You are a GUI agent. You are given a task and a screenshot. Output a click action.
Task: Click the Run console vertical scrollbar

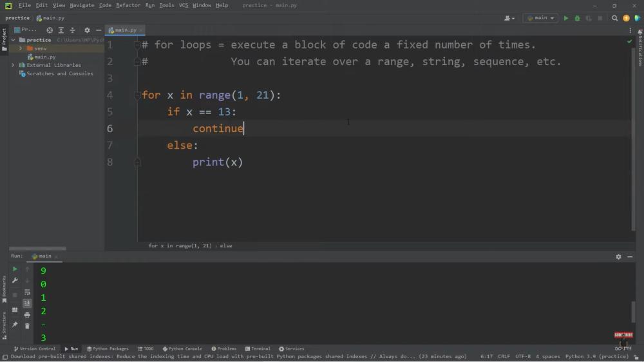tap(633, 312)
